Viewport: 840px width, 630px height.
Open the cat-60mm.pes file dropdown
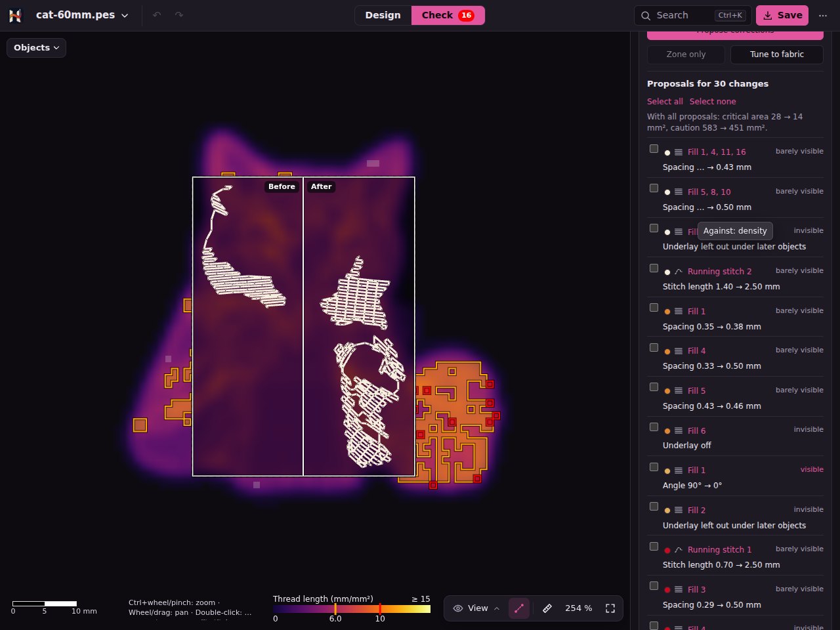pyautogui.click(x=82, y=15)
